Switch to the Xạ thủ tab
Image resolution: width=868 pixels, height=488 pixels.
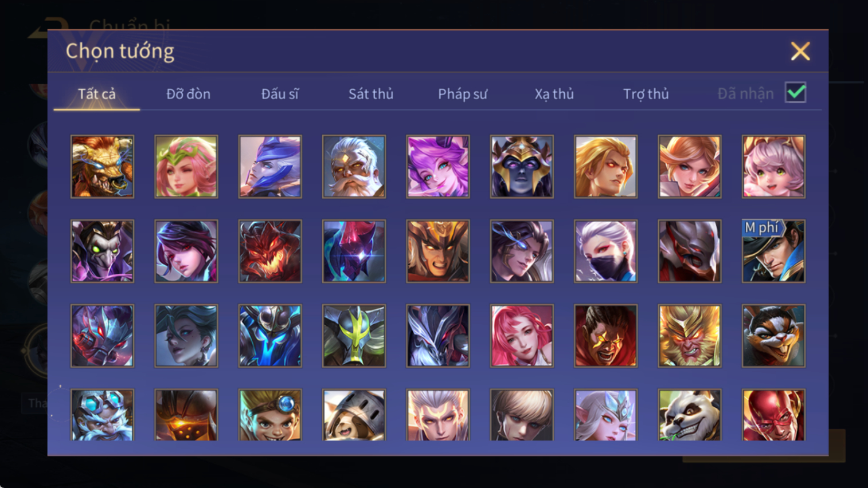click(x=554, y=94)
